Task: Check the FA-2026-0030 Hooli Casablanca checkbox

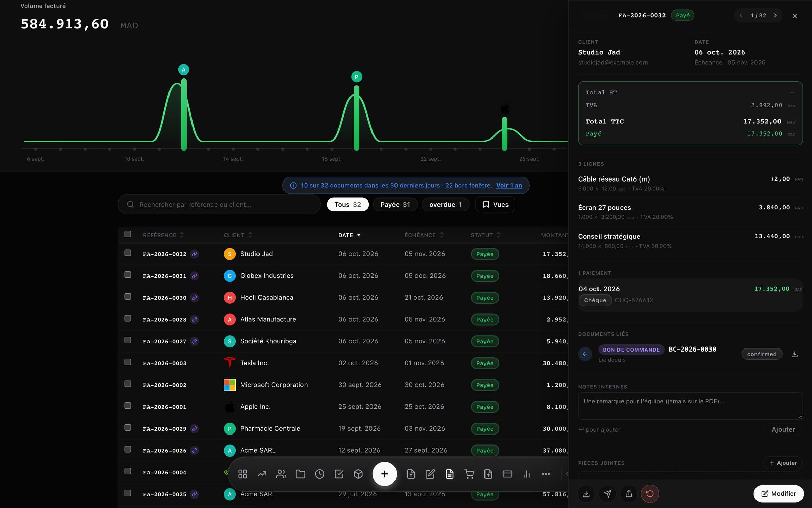Action: [128, 296]
